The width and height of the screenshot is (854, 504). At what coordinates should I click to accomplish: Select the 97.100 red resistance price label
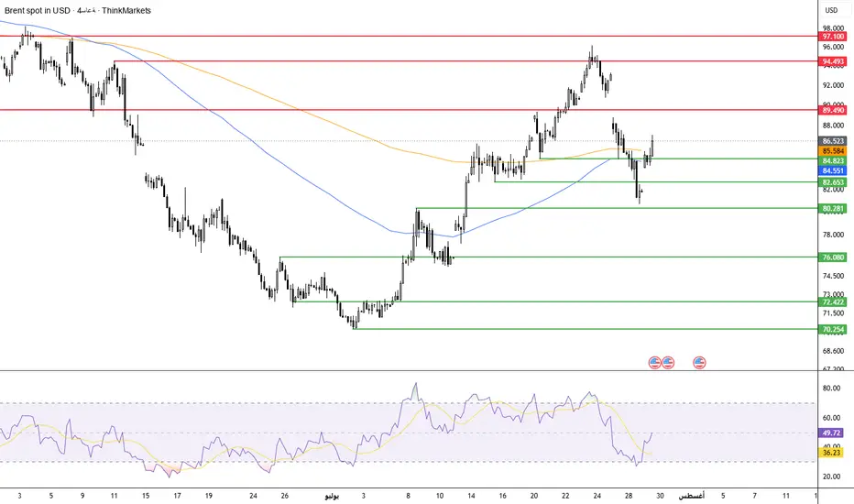pyautogui.click(x=833, y=37)
